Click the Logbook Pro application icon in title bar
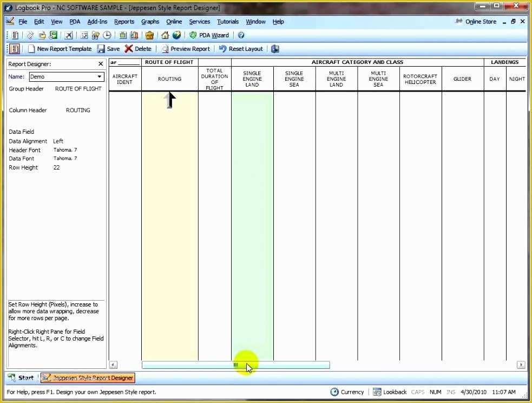Image resolution: width=532 pixels, height=403 pixels. (x=9, y=8)
